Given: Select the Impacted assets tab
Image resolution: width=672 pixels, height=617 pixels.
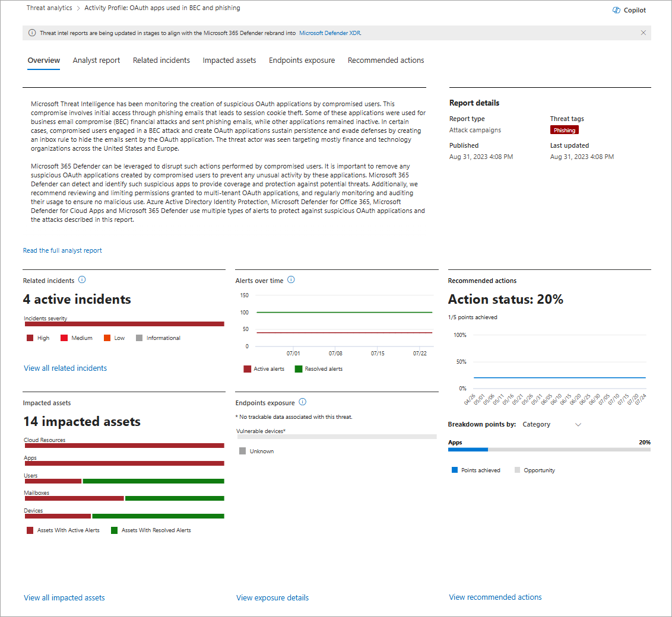Looking at the screenshot, I should [x=229, y=61].
